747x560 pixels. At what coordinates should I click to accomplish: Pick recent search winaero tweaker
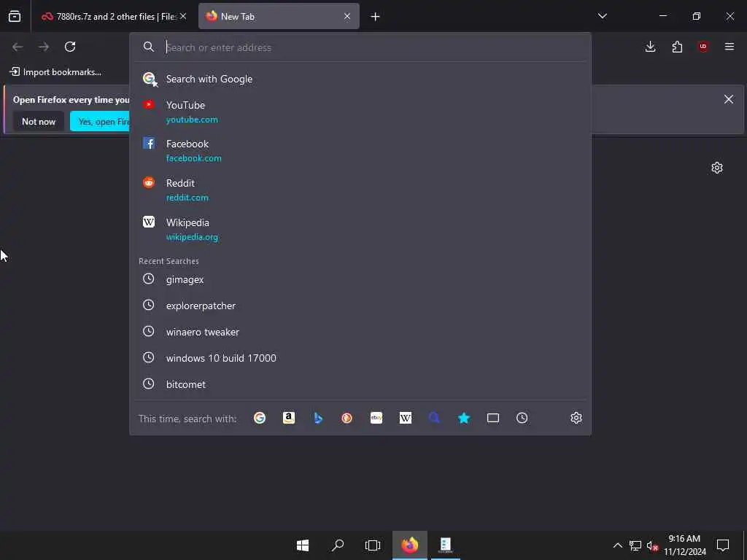360,332
